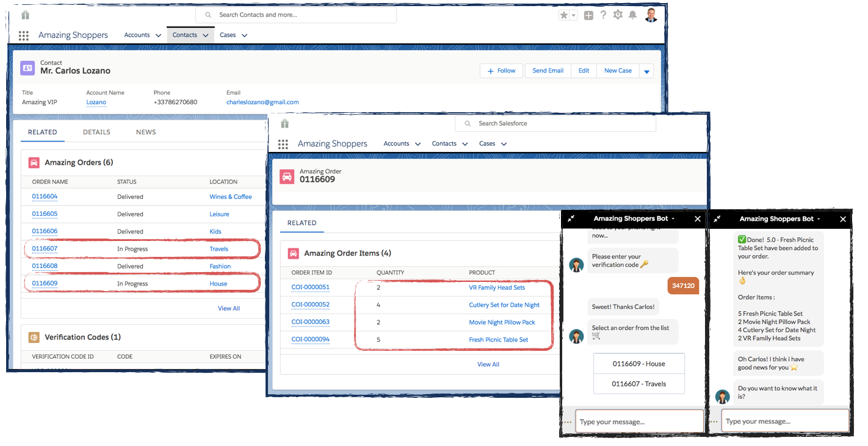Open the options dots in the order-summary chat
Image resolution: width=868 pixels, height=446 pixels.
[x=714, y=422]
